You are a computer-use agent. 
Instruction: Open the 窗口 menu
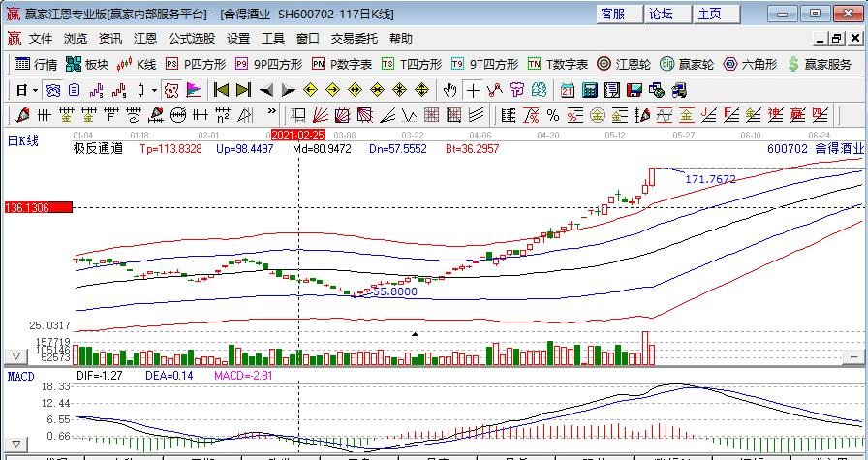[x=308, y=38]
